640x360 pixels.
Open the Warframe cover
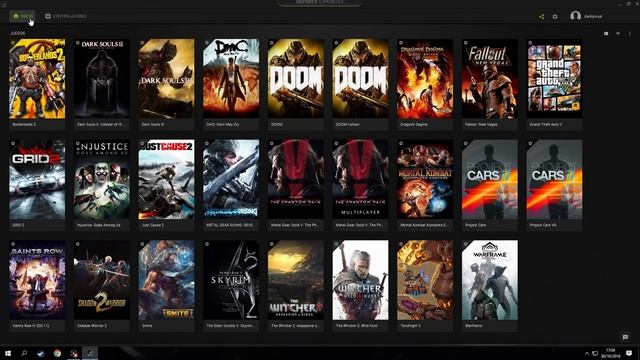490,280
